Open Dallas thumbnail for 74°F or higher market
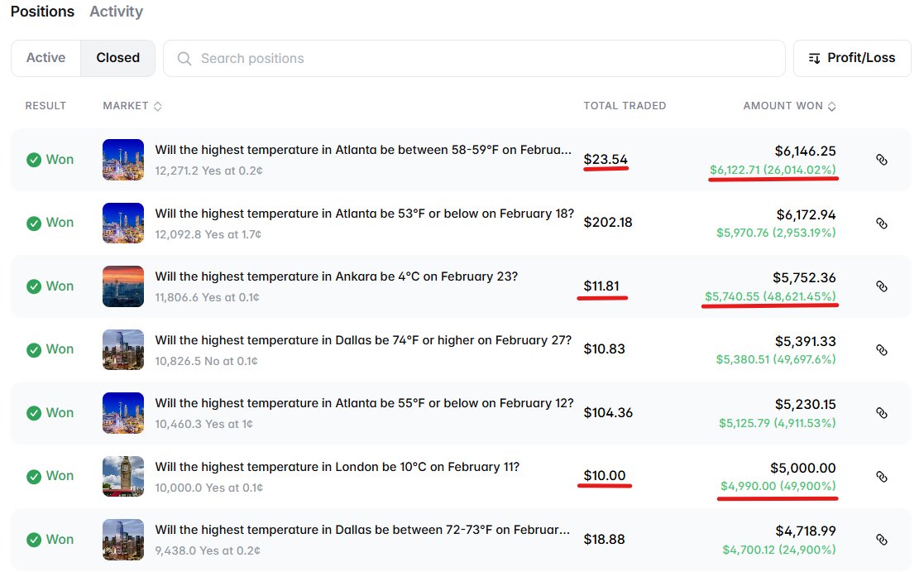Image resolution: width=924 pixels, height=572 pixels. 123,349
